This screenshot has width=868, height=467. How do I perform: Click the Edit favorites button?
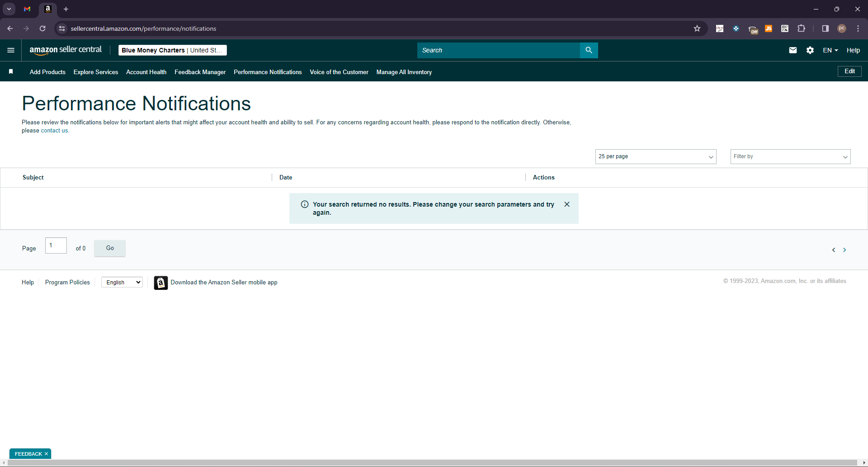point(849,71)
